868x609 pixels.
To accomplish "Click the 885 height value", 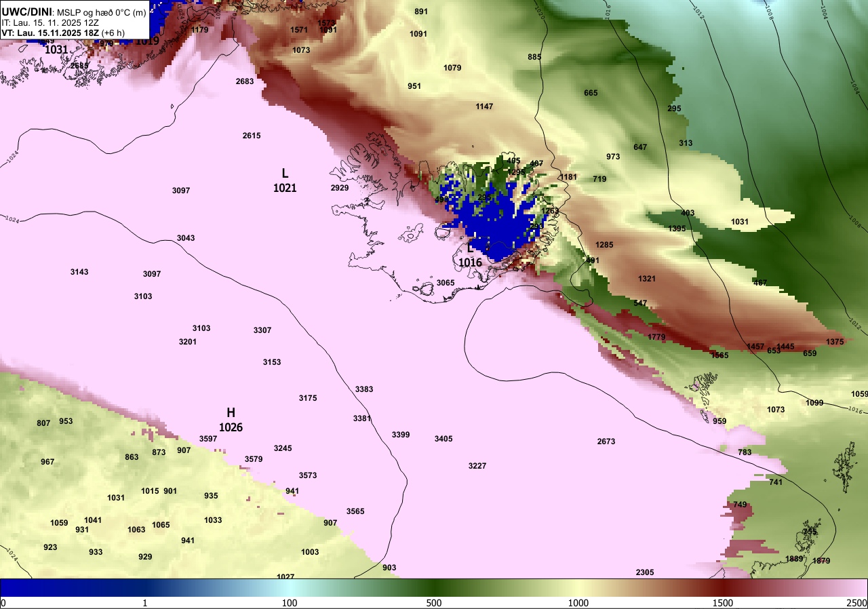I will (x=534, y=57).
